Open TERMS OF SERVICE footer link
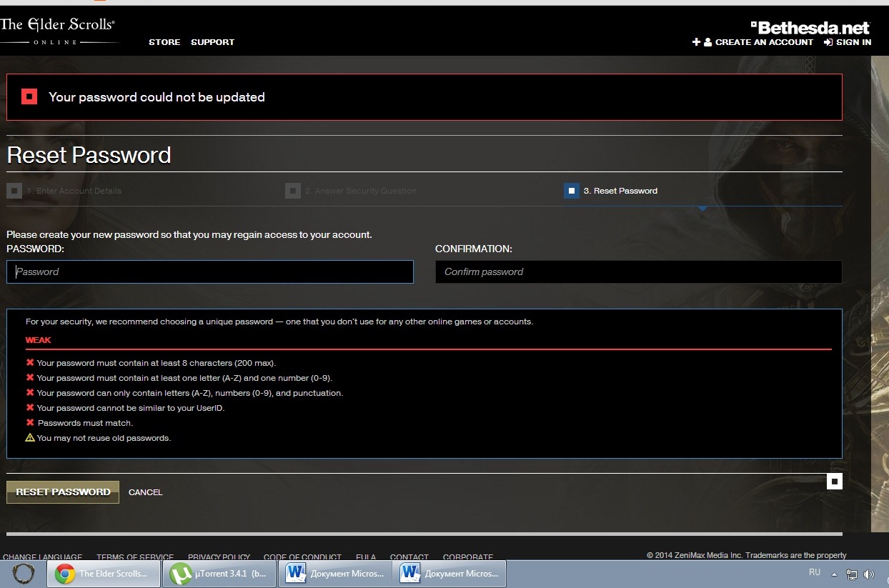 pyautogui.click(x=135, y=557)
